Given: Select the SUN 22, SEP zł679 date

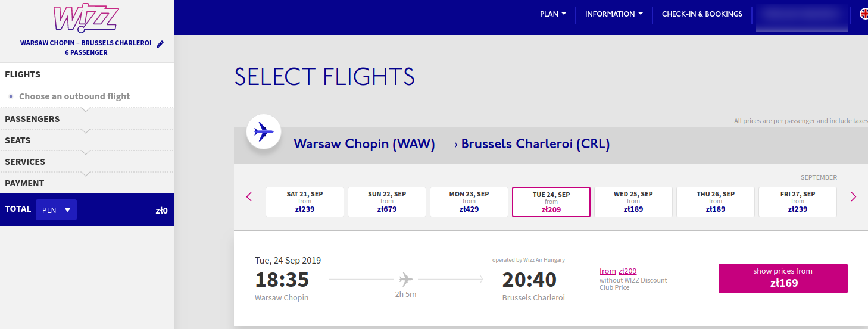Looking at the screenshot, I should [387, 202].
